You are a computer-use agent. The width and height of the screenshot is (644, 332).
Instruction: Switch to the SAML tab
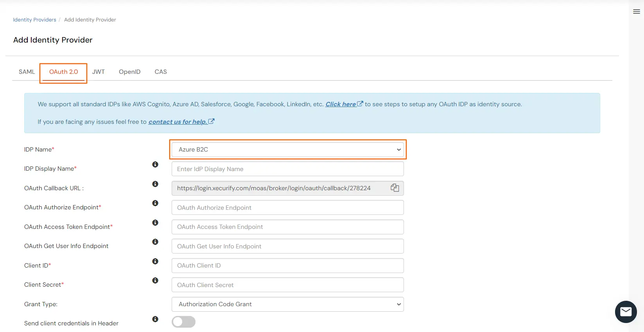(x=27, y=72)
